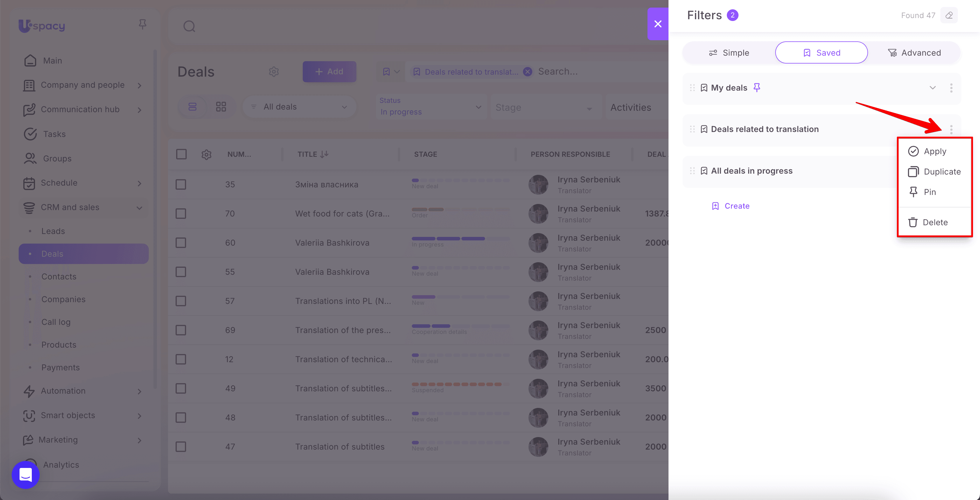Unpin the My deals filter pin icon
The width and height of the screenshot is (980, 500).
pos(757,88)
